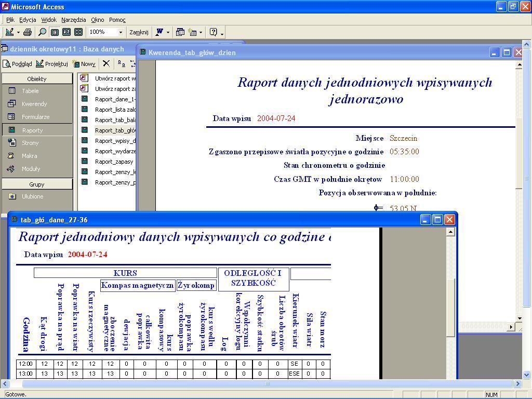This screenshot has width=532, height=399.
Task: Switch to multiple-pages preview
Action: coord(78,32)
